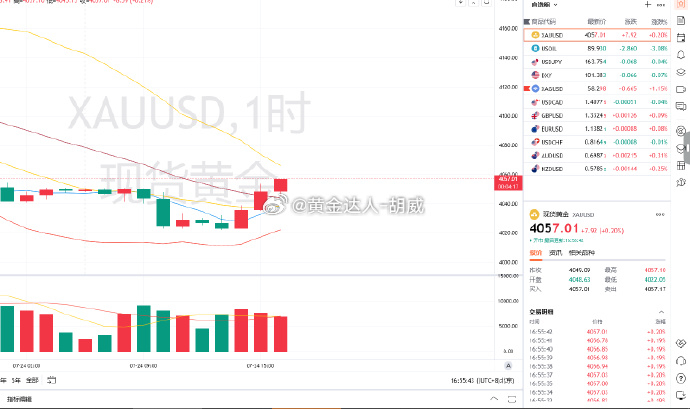Image resolution: width=690 pixels, height=409 pixels.
Task: Select the USDJPY watchlist row
Action: point(597,62)
